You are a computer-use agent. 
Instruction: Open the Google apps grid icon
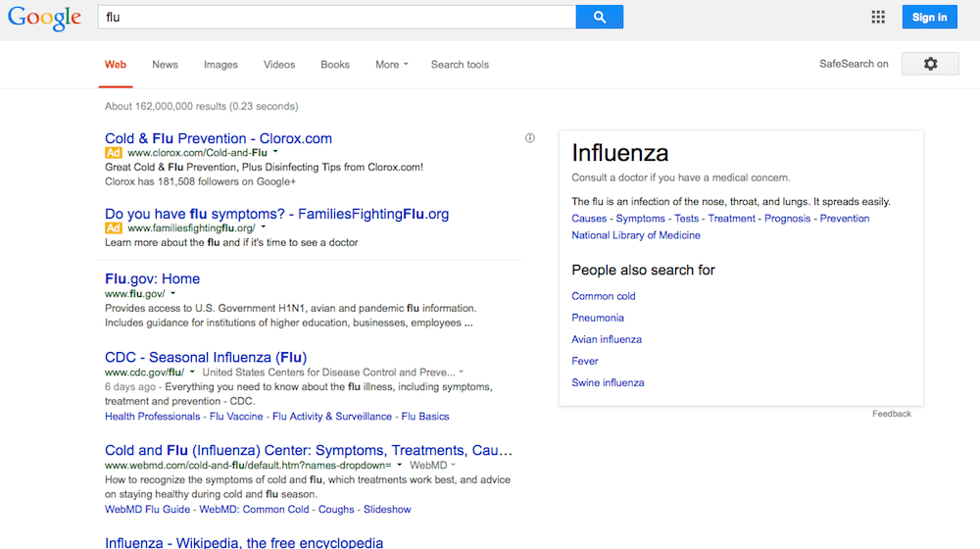pos(878,17)
